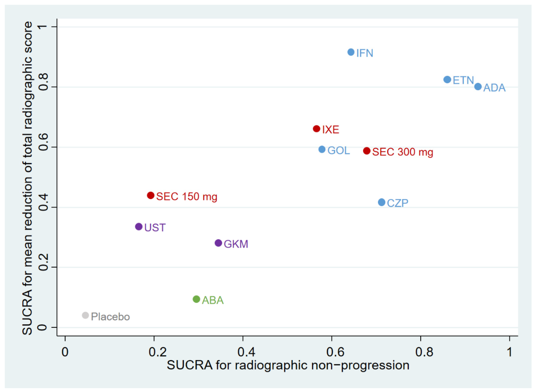Select the blue ETN dot
The height and width of the screenshot is (392, 537).
447,80
